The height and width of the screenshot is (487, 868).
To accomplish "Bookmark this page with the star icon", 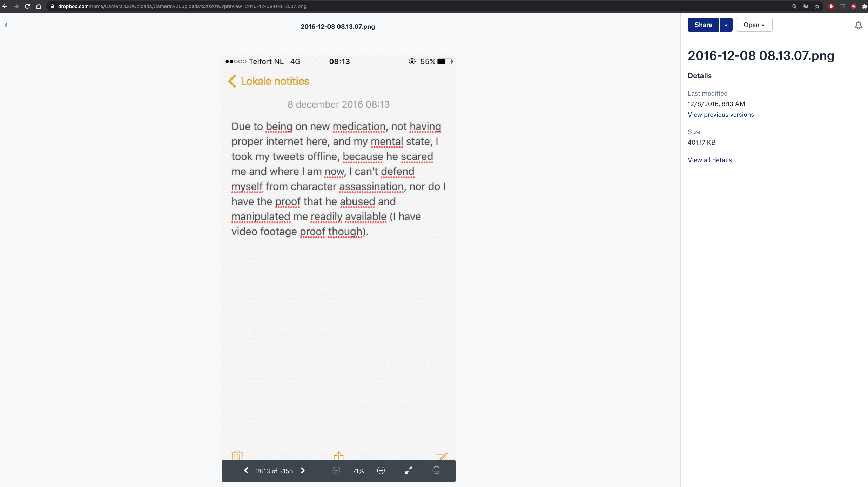I will tap(817, 6).
